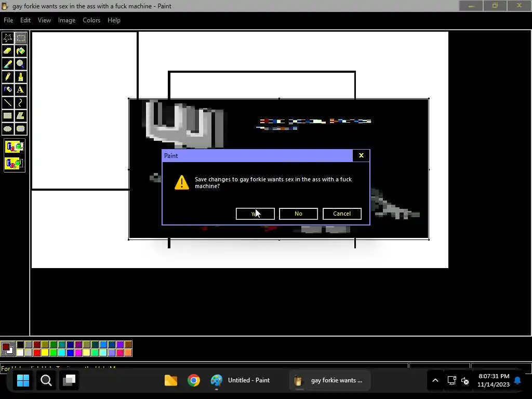The height and width of the screenshot is (399, 532).
Task: Open the Image menu
Action: [x=67, y=20]
